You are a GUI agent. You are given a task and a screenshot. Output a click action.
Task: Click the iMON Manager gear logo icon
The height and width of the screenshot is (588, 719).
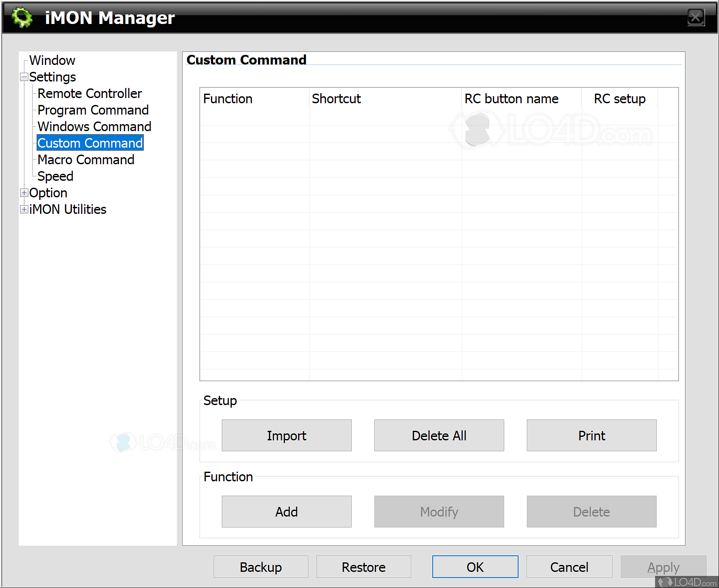pos(22,18)
